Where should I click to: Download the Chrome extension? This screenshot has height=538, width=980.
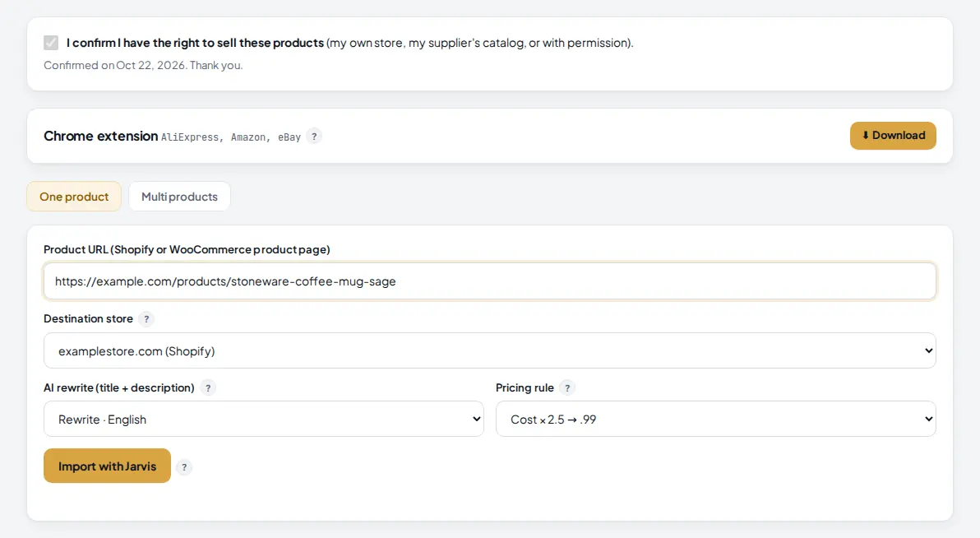[x=893, y=136]
